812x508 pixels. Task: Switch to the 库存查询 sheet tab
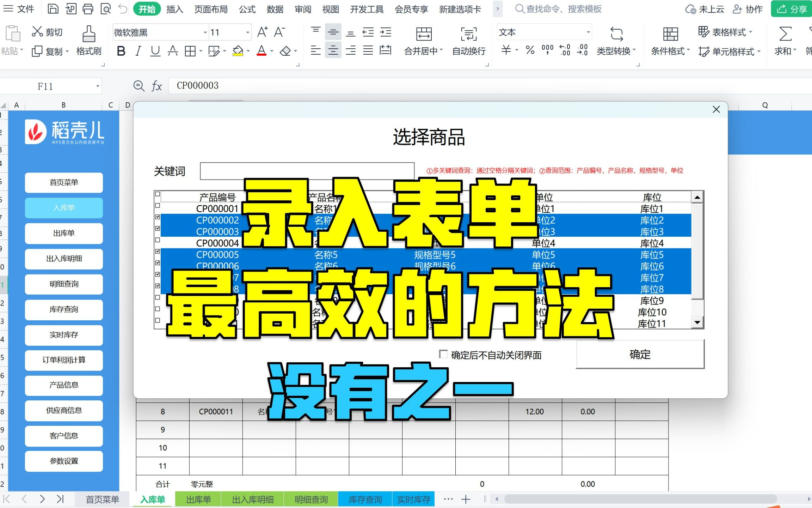pos(365,499)
